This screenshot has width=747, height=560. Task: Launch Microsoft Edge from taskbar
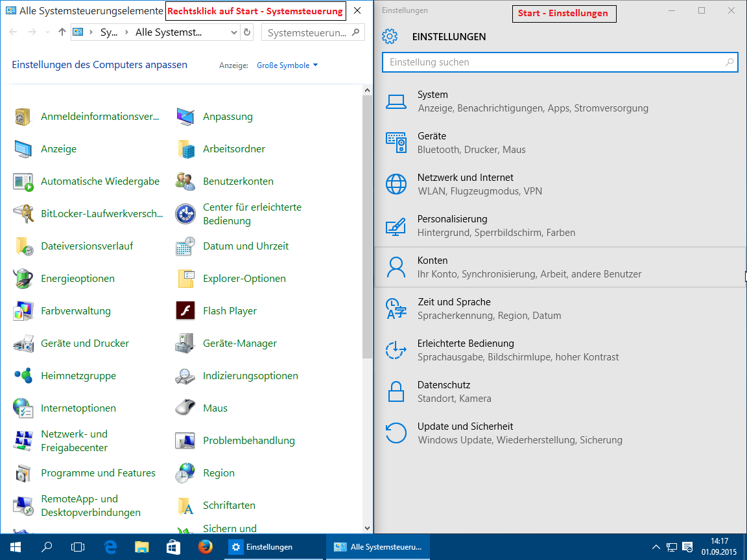(110, 547)
